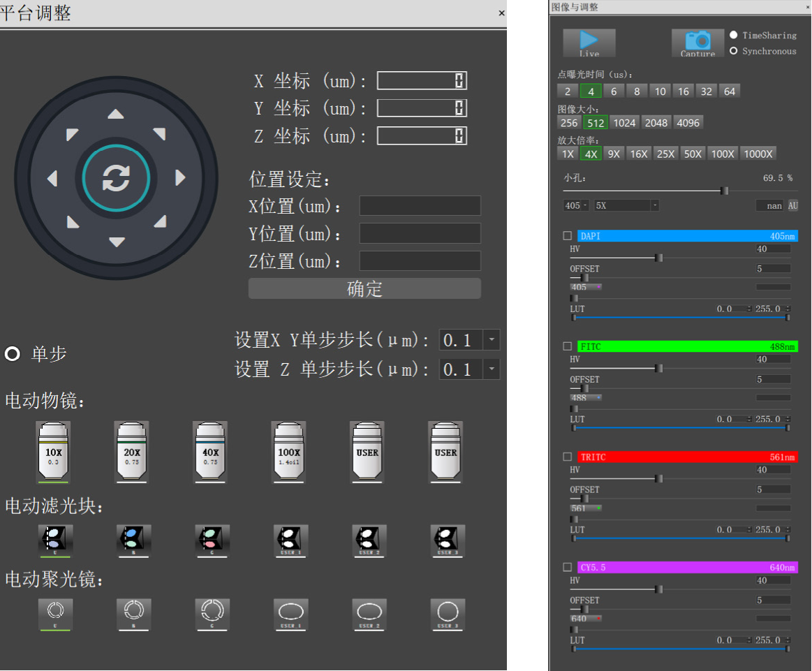Select the first motorized filter cube
Screen dimensions: 812x671
click(x=55, y=540)
